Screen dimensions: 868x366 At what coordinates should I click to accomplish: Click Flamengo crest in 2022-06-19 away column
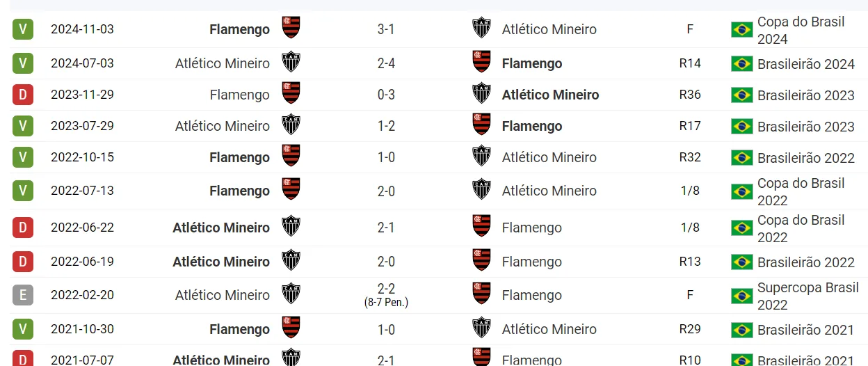point(481,260)
